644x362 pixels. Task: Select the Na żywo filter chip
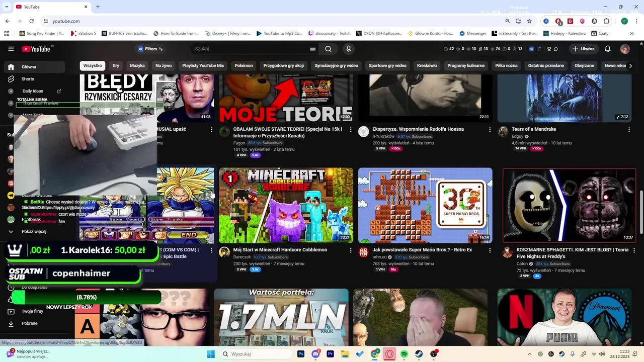pyautogui.click(x=164, y=65)
